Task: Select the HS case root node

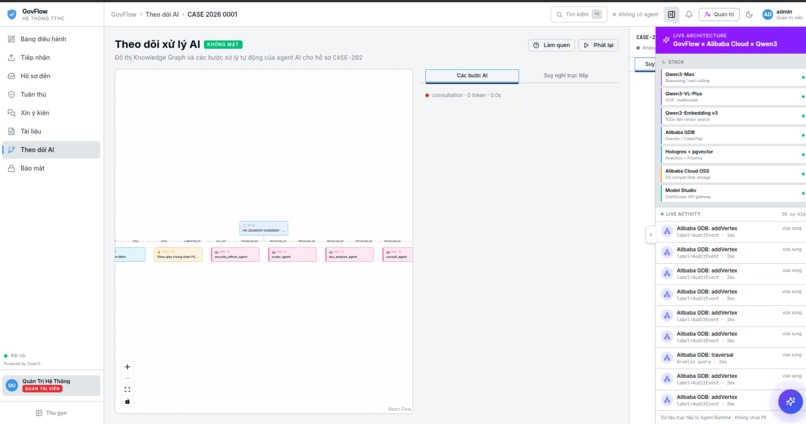Action: pos(264,228)
